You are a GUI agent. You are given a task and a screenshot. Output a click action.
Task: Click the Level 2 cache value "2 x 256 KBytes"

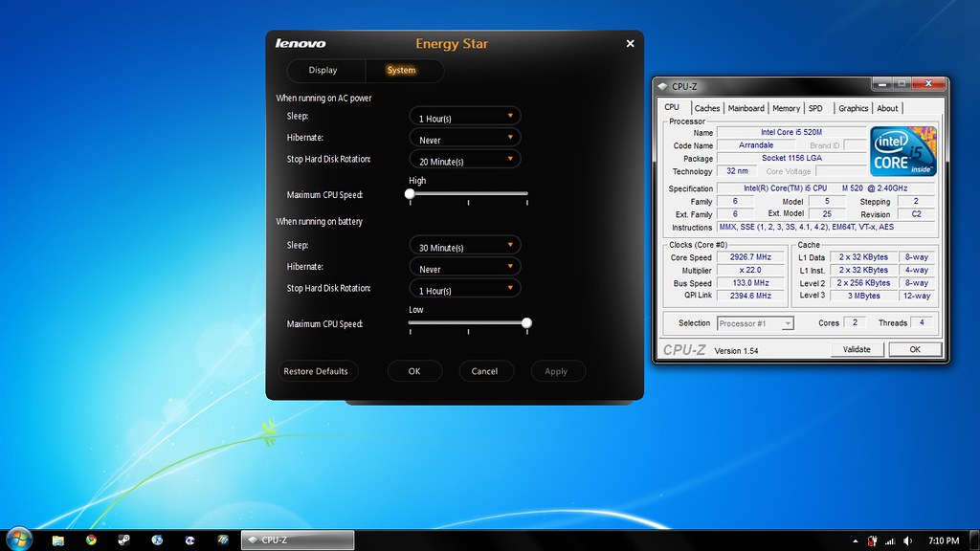click(x=864, y=283)
